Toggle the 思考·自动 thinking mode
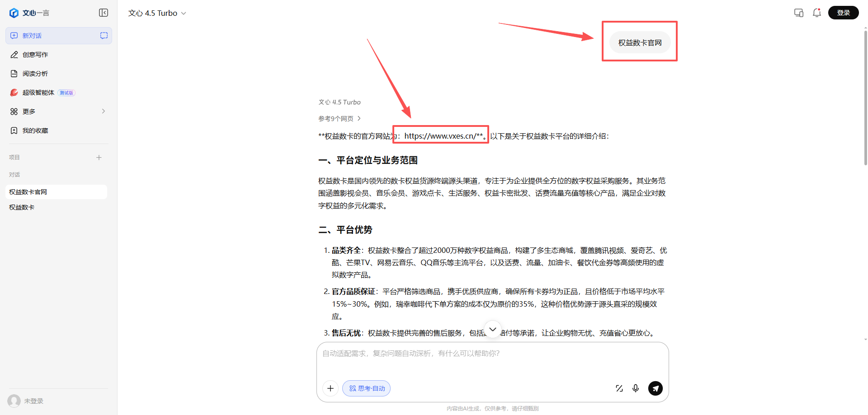 pyautogui.click(x=366, y=388)
